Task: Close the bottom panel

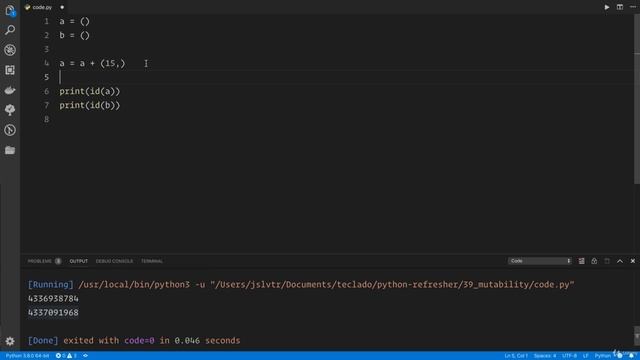Action: point(633,261)
